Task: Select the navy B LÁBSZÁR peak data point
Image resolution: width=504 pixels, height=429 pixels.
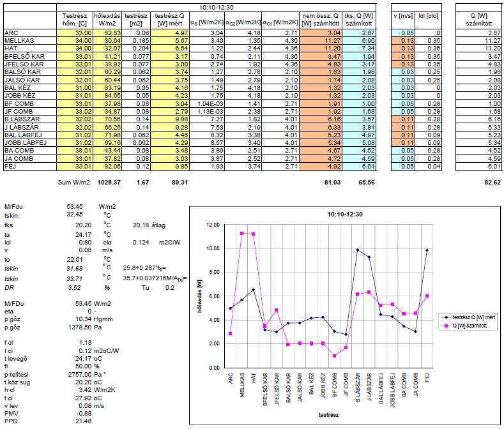Action: (358, 250)
